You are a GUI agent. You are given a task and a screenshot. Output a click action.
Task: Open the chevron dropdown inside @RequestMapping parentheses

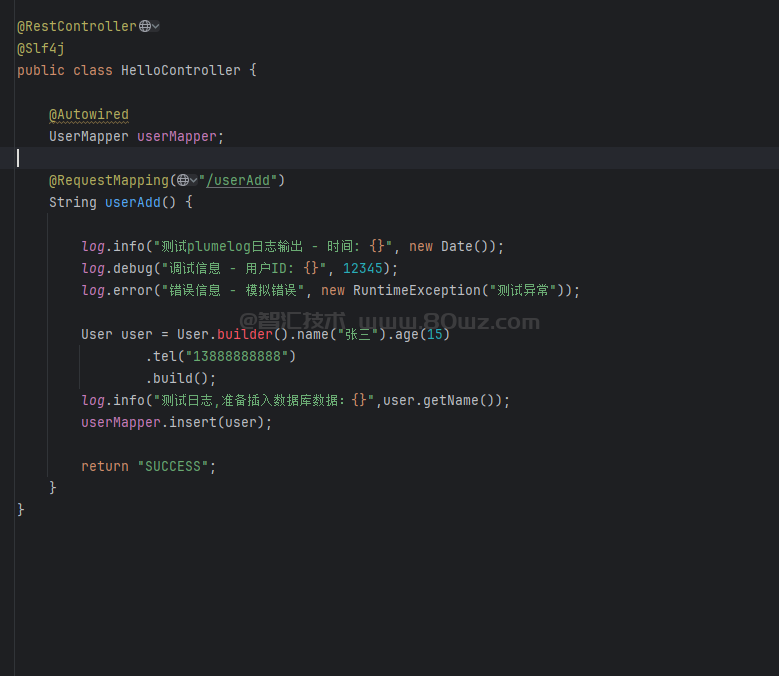pyautogui.click(x=193, y=180)
